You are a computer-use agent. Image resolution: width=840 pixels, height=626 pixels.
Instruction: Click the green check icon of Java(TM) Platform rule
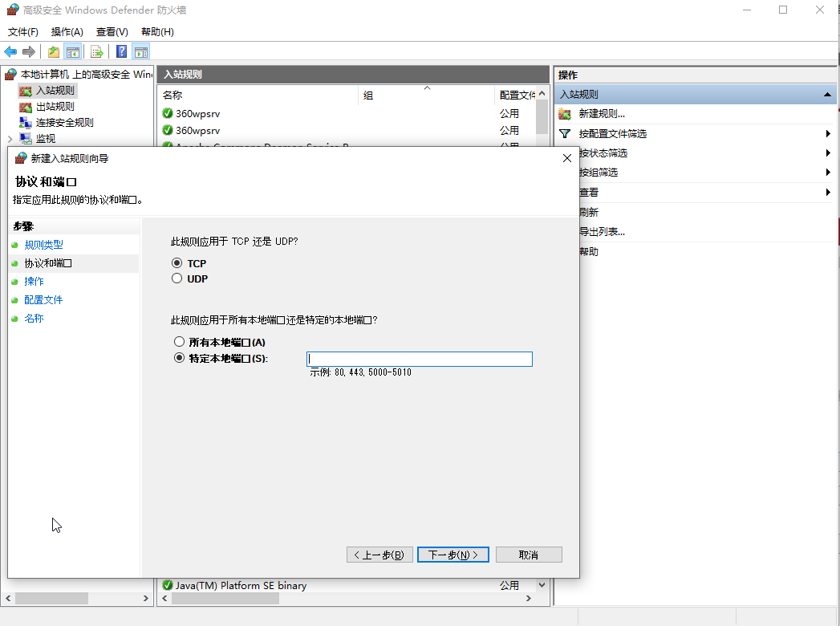pos(167,585)
